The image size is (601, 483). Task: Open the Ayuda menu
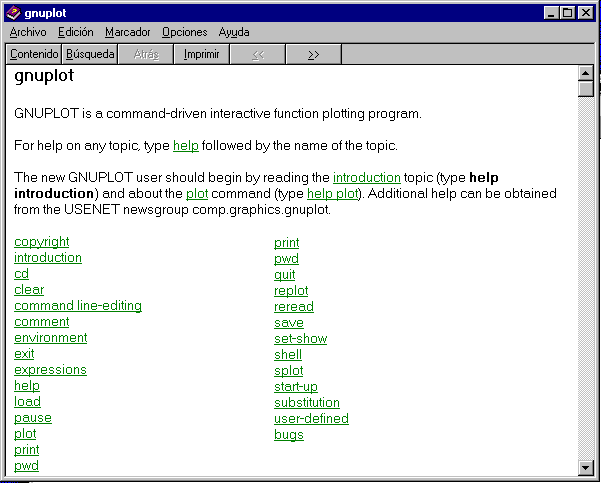pyautogui.click(x=234, y=32)
